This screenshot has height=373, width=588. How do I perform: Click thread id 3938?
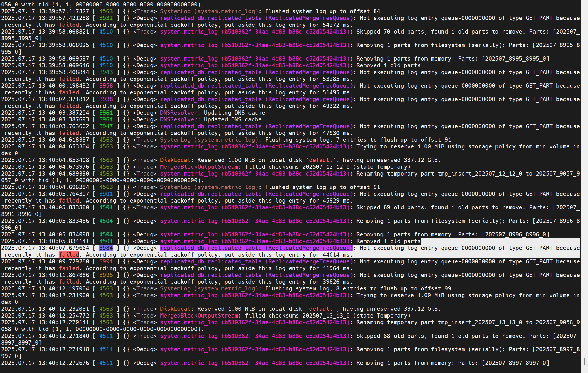click(x=106, y=99)
